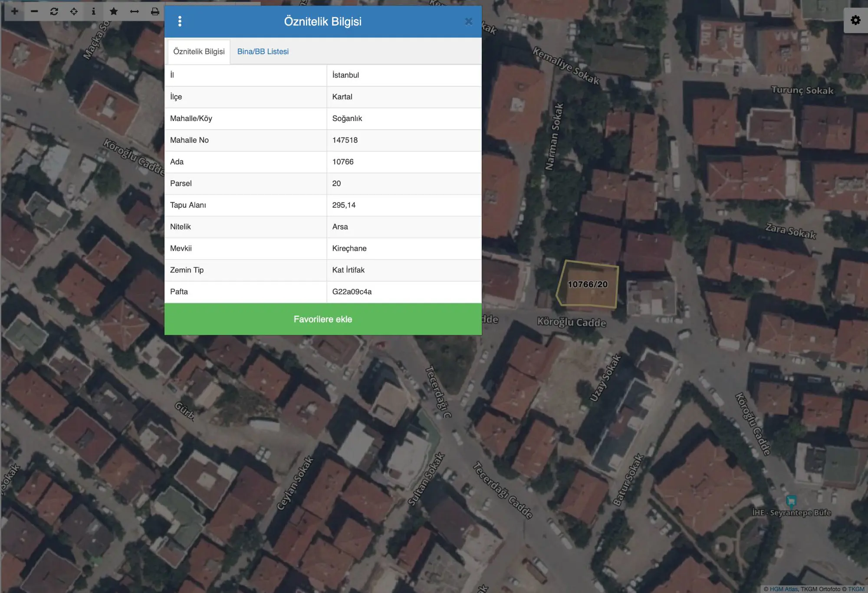Select the Öznitelik Bilgisi tab
This screenshot has height=593, width=868.
click(x=199, y=52)
